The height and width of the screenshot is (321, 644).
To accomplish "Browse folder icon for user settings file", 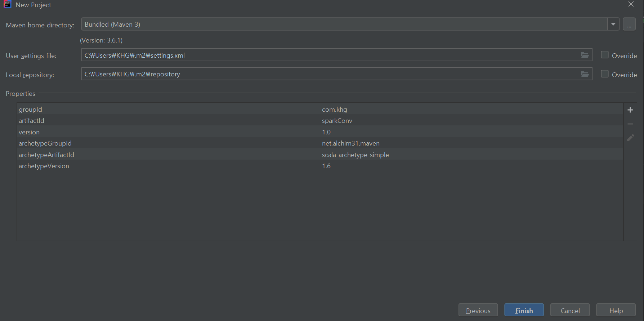I will 585,55.
